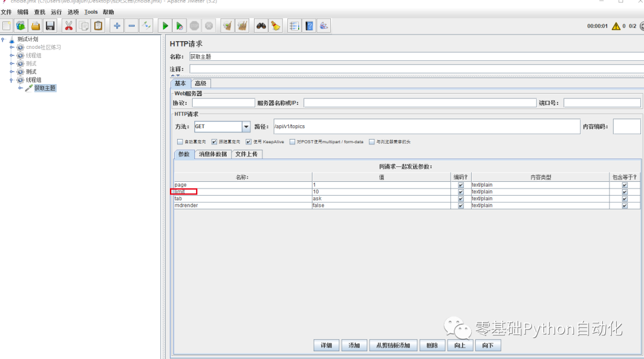Click the 服务器名称或IP input field

click(x=420, y=103)
